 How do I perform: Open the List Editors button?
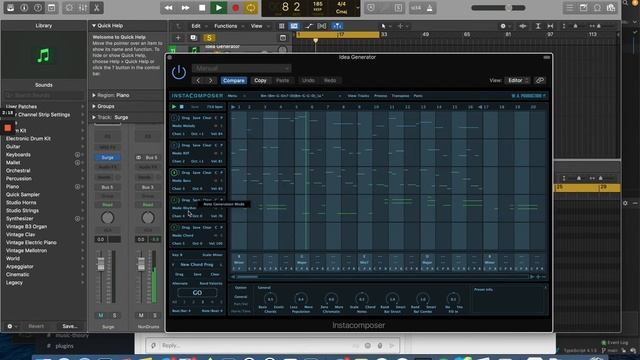coord(569,8)
